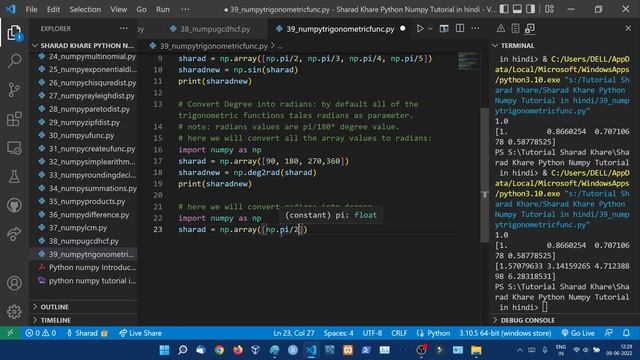Change indentation via Spaces: 4
Viewport: 640px width, 360px height.
tap(338, 333)
